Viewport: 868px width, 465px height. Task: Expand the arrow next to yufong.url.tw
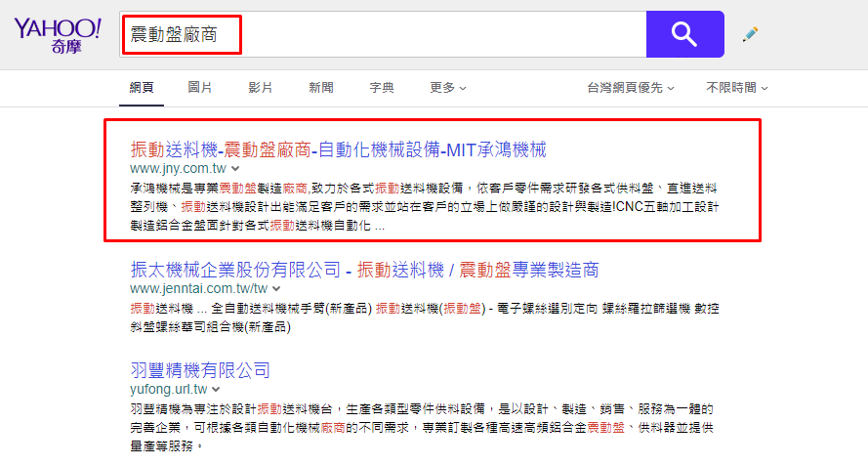[x=216, y=389]
